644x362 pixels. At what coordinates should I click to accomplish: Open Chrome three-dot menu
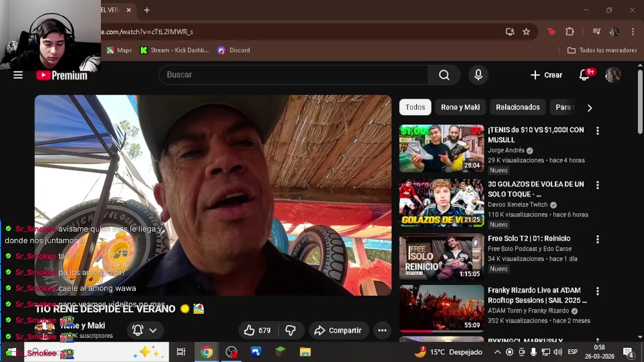coord(632,32)
